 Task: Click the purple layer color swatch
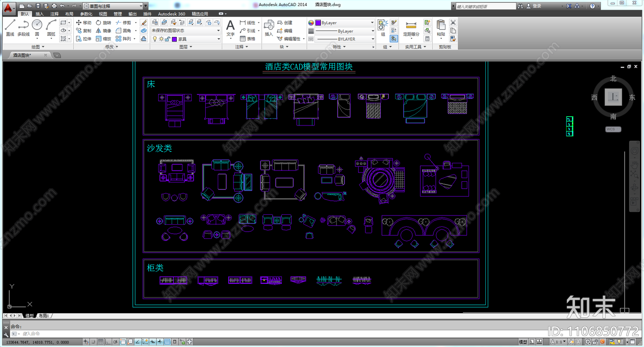[174, 39]
